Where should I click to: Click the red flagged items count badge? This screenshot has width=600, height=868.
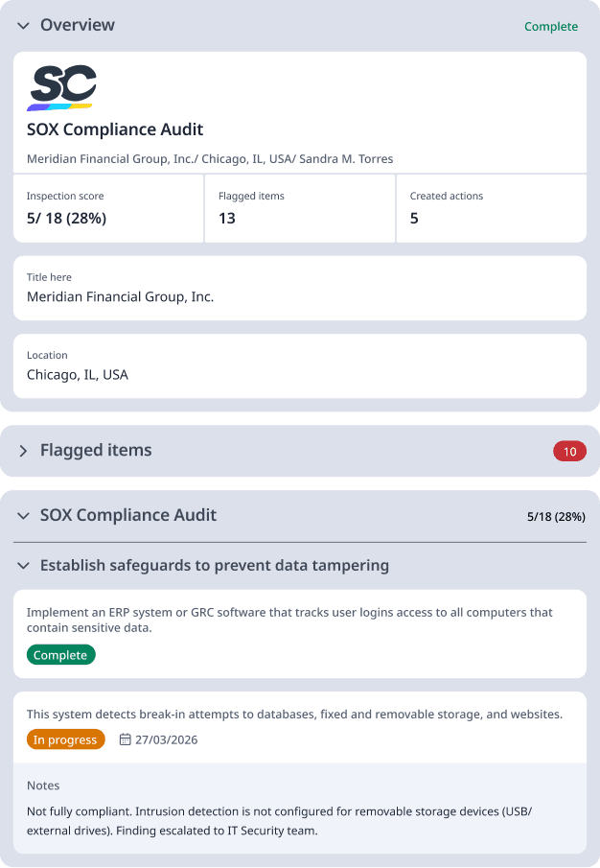point(570,451)
